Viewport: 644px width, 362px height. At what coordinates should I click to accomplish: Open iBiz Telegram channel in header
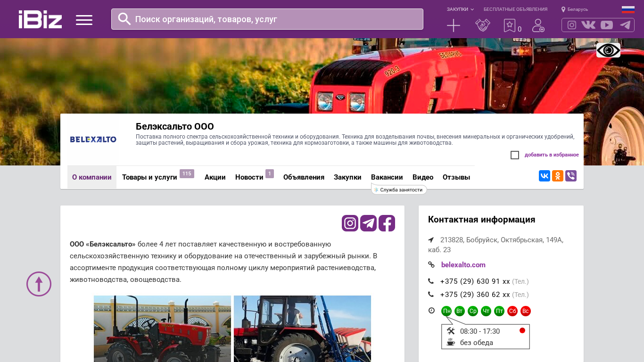point(625,25)
